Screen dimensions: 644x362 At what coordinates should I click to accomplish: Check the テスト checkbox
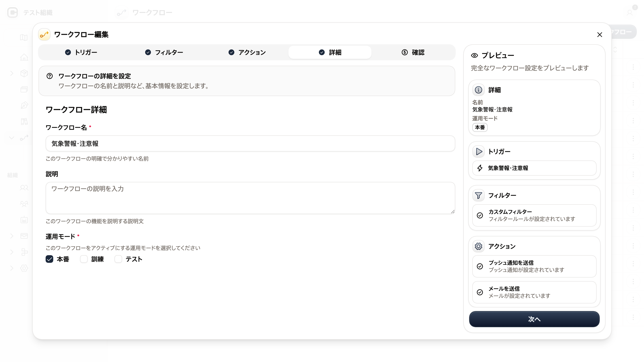pos(118,259)
